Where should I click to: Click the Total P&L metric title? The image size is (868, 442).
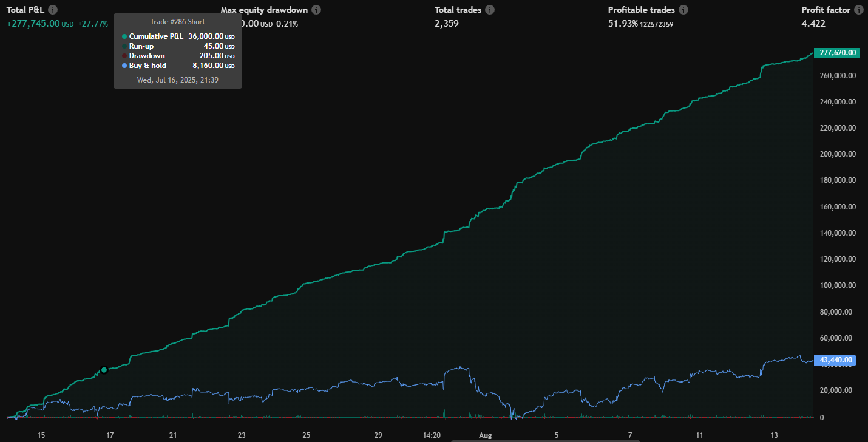(x=25, y=10)
